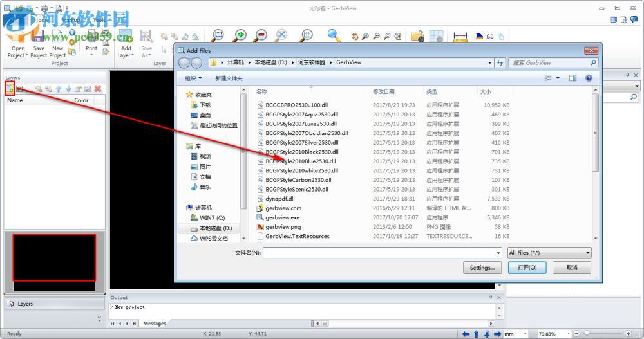The image size is (644, 339).
Task: Open the 组织 organize dropdown menu
Action: click(193, 78)
